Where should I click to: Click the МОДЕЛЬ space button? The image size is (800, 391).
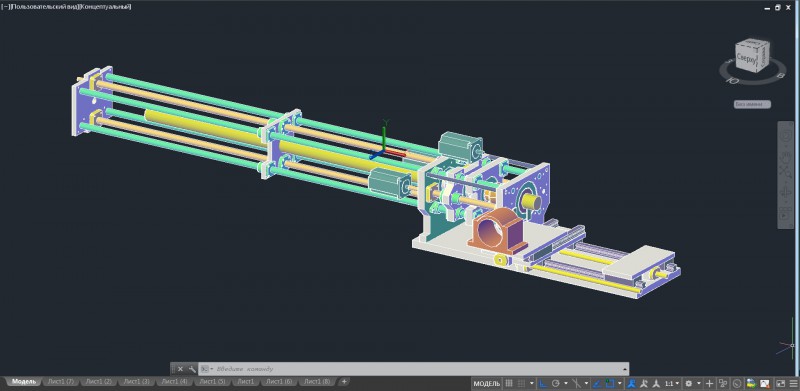tap(486, 383)
